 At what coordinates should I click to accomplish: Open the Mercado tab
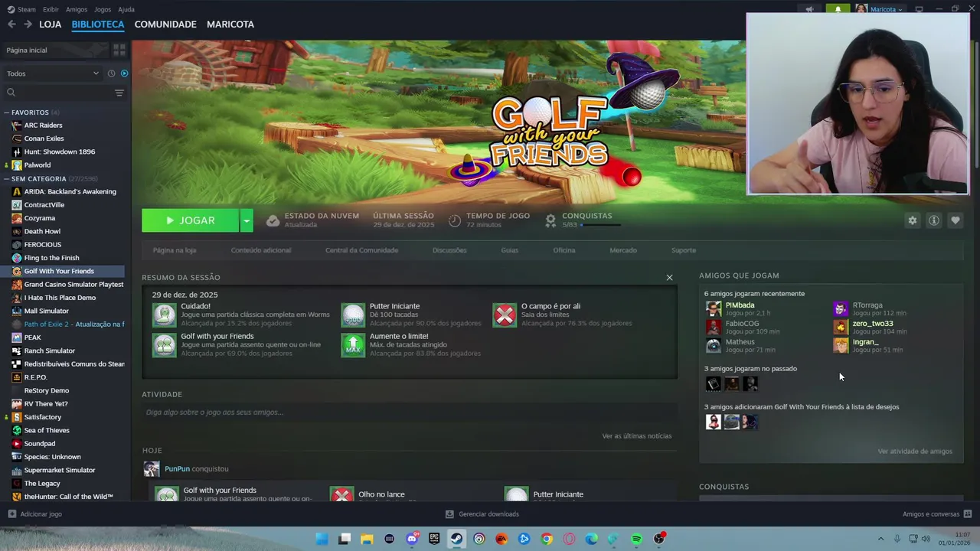pos(623,250)
